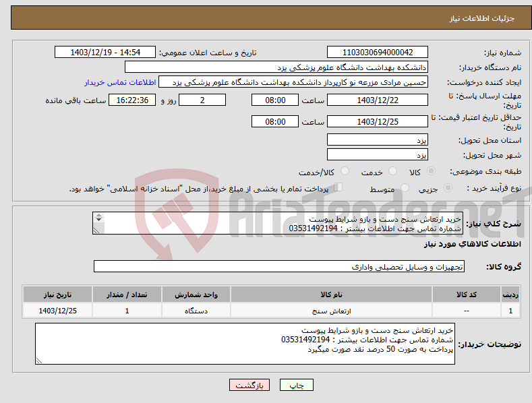Click the نوع فرآیند خرید label
Viewport: 532px width, 403px height.
(494, 188)
